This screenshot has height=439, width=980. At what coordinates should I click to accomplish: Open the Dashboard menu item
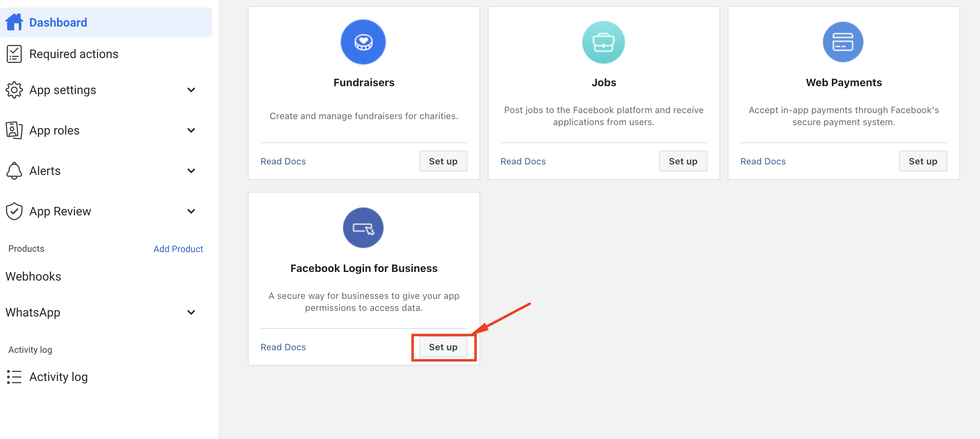tap(106, 22)
